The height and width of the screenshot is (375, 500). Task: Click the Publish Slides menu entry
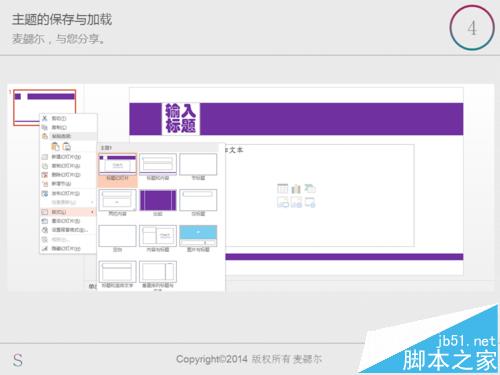[x=68, y=193]
